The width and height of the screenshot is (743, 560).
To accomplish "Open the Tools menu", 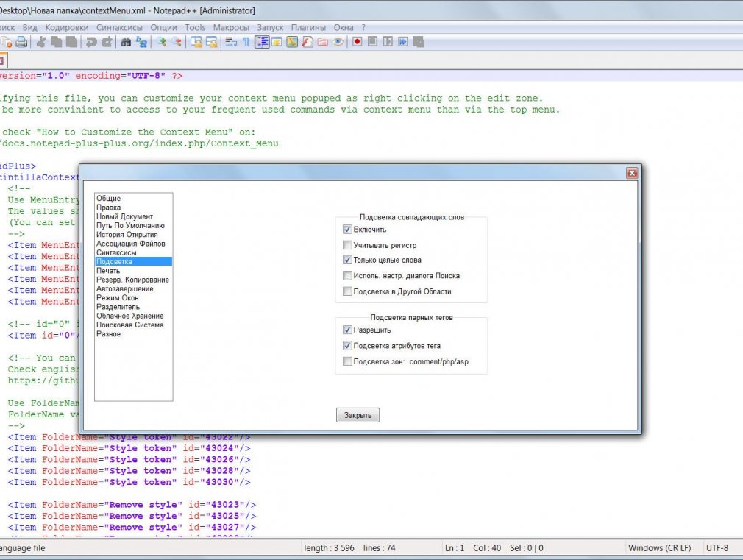I will (195, 27).
